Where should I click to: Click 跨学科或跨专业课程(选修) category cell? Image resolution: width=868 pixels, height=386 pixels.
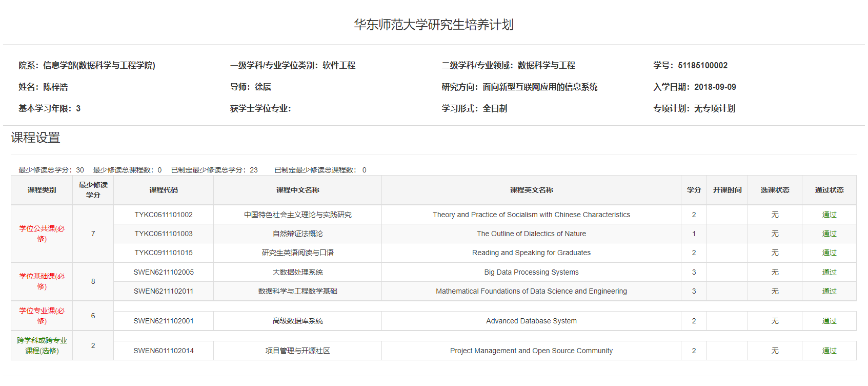click(42, 345)
